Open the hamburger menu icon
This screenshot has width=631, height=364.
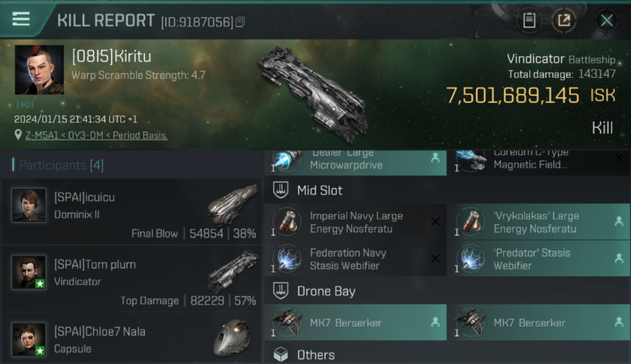point(21,19)
